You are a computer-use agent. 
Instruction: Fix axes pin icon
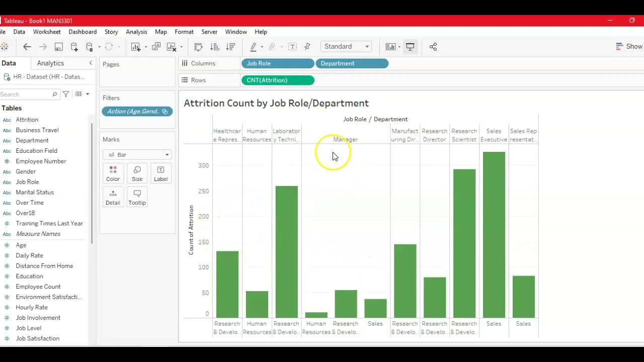coord(307,47)
